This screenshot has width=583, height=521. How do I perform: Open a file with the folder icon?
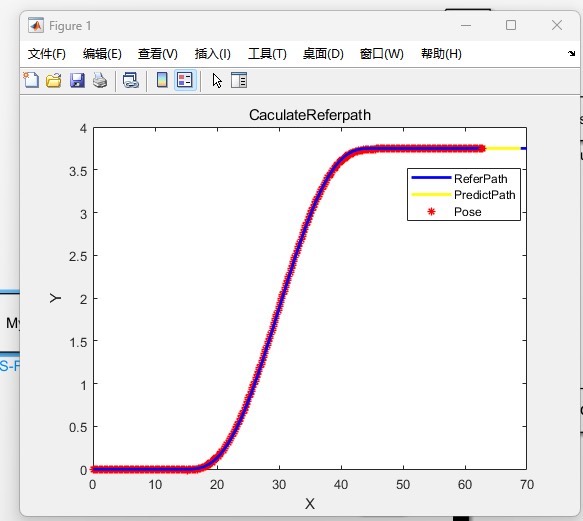pyautogui.click(x=54, y=80)
